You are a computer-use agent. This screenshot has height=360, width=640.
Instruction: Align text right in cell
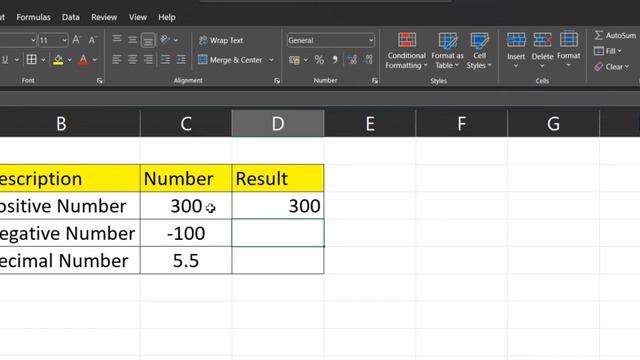click(x=148, y=60)
